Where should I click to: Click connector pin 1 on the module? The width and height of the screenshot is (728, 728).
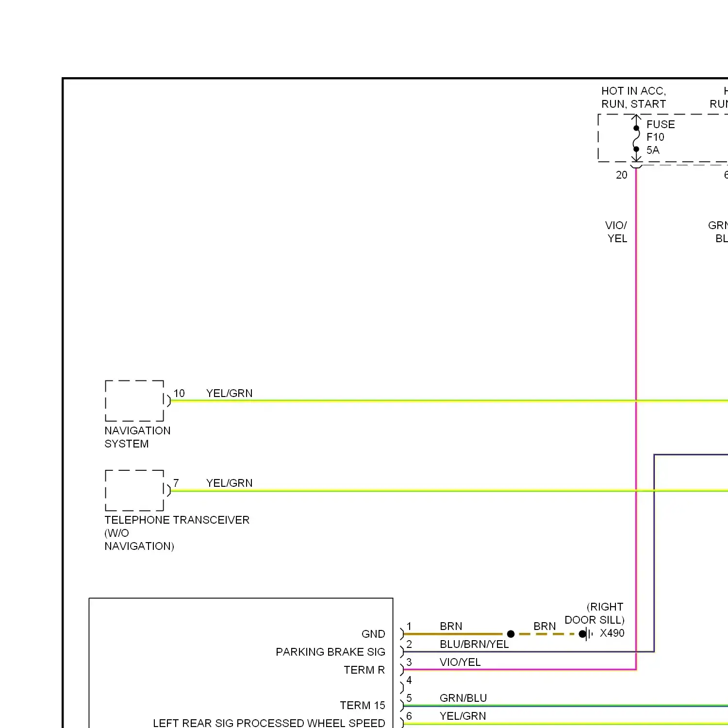[409, 626]
